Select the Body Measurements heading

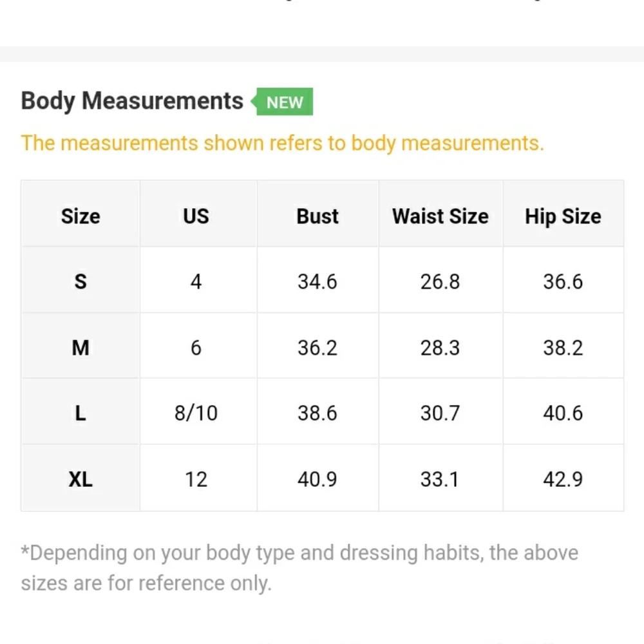[x=132, y=100]
